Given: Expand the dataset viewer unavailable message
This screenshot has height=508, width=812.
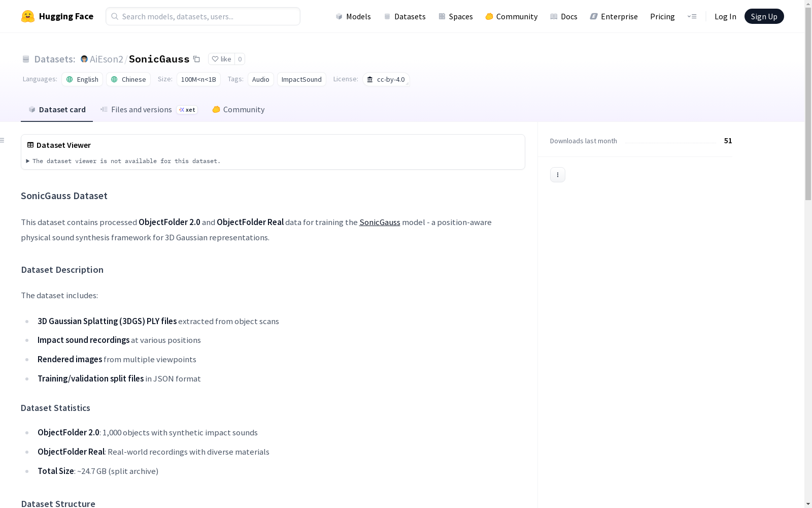Looking at the screenshot, I should (x=124, y=161).
